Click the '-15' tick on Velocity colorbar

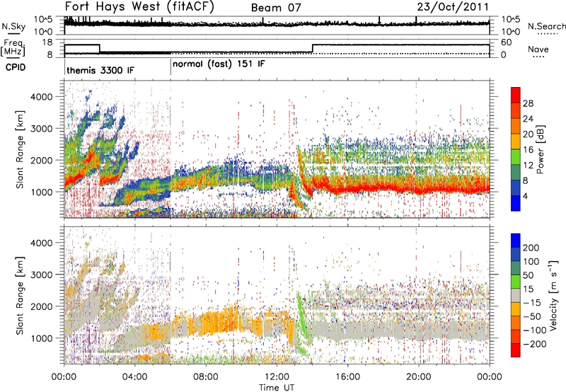click(531, 302)
